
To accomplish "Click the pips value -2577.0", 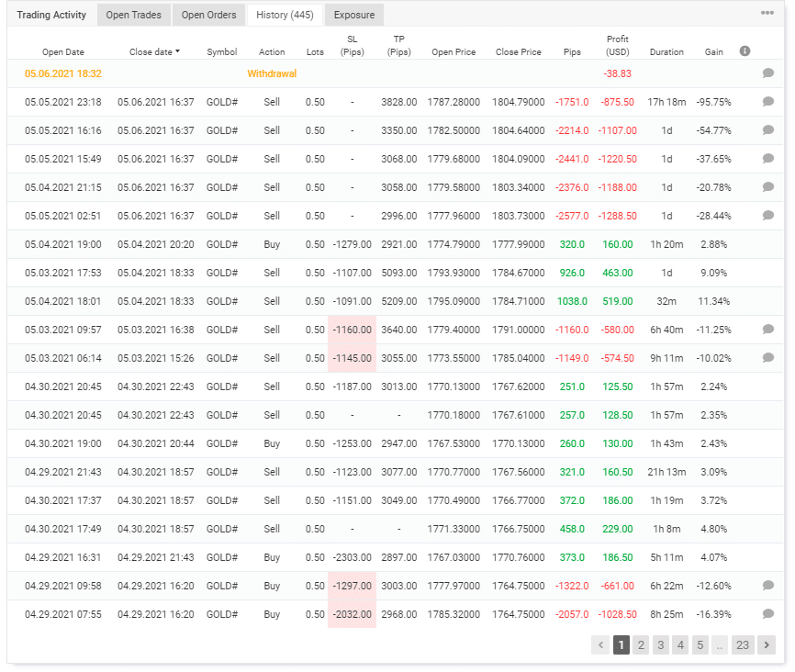I will tap(572, 216).
